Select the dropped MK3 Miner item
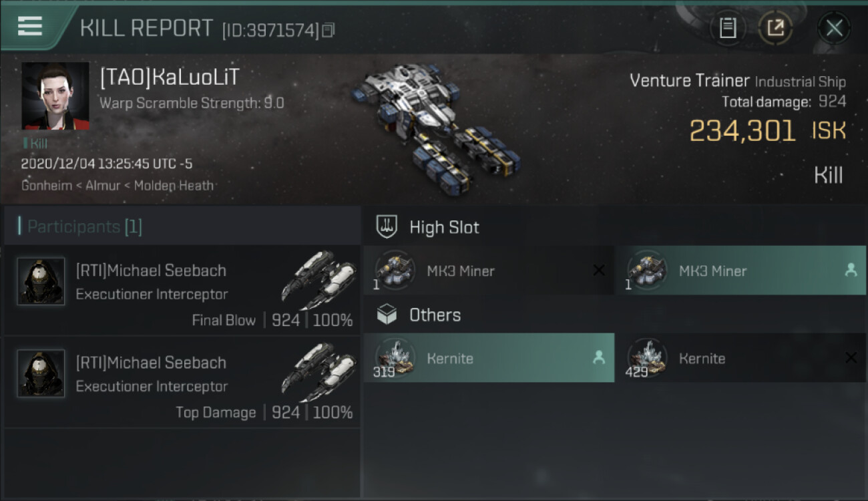Image resolution: width=868 pixels, height=501 pixels. (x=740, y=271)
